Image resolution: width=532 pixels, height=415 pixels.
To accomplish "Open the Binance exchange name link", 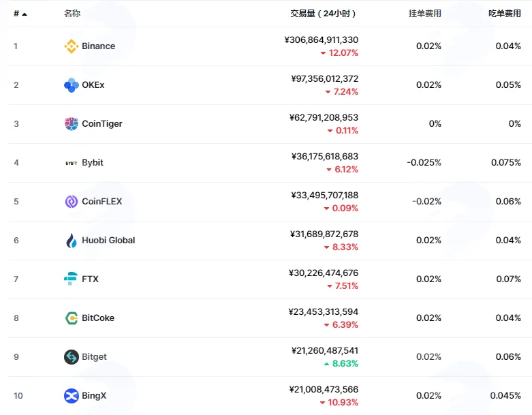I will tap(98, 46).
